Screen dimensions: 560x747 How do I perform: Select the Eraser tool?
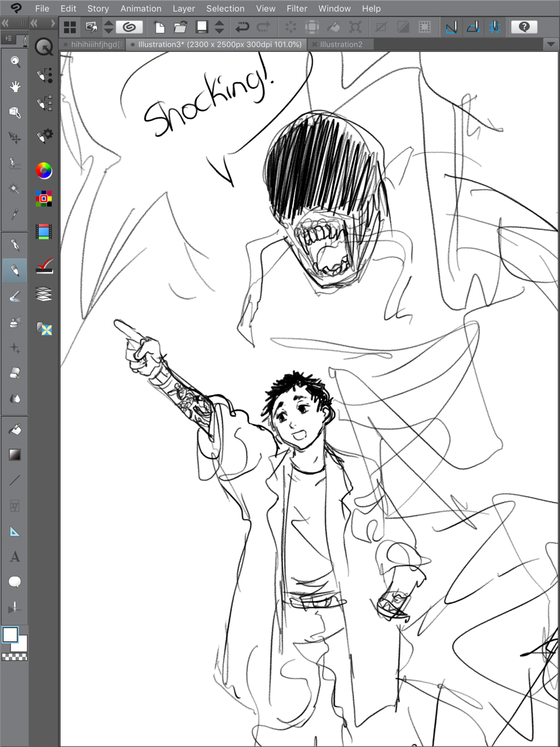tap(15, 372)
